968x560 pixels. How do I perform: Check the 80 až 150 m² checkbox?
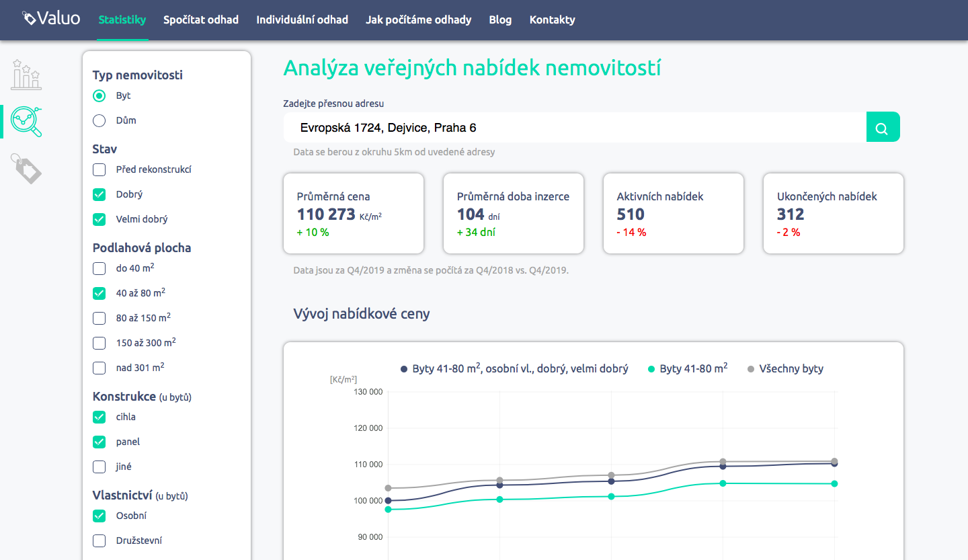pyautogui.click(x=99, y=318)
